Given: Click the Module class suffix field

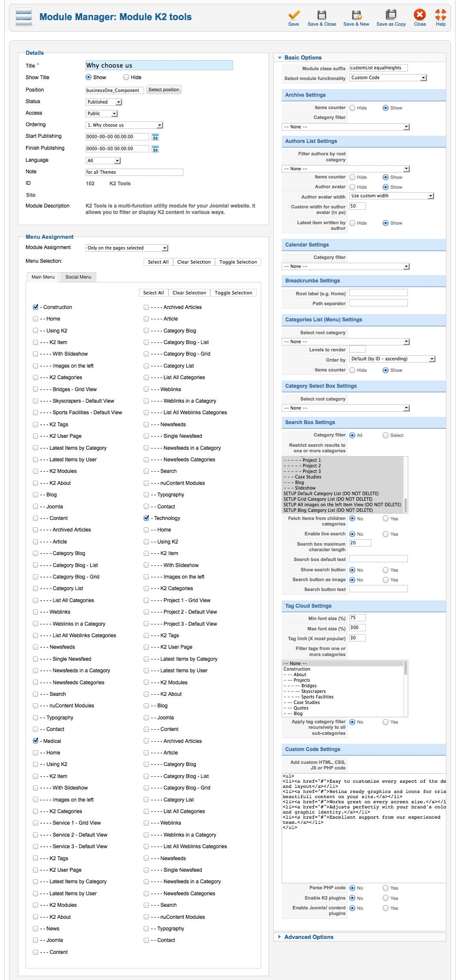Looking at the screenshot, I should coord(378,68).
